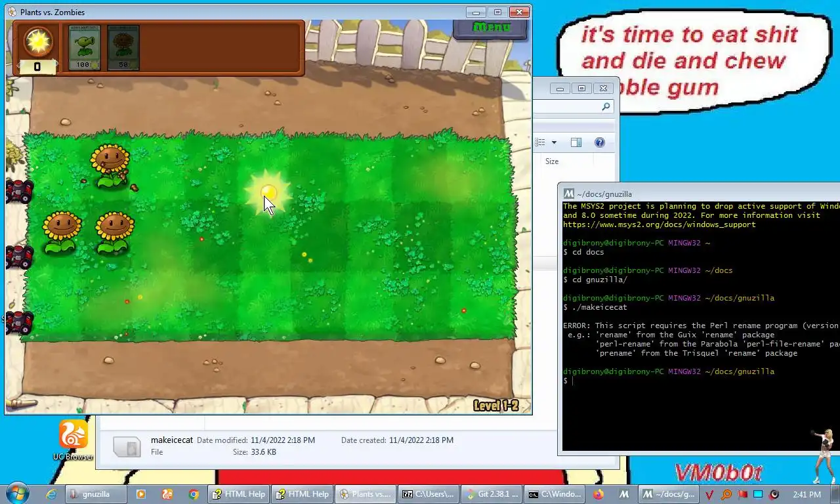
Task: Open the UC Browser desktop shortcut
Action: click(73, 440)
